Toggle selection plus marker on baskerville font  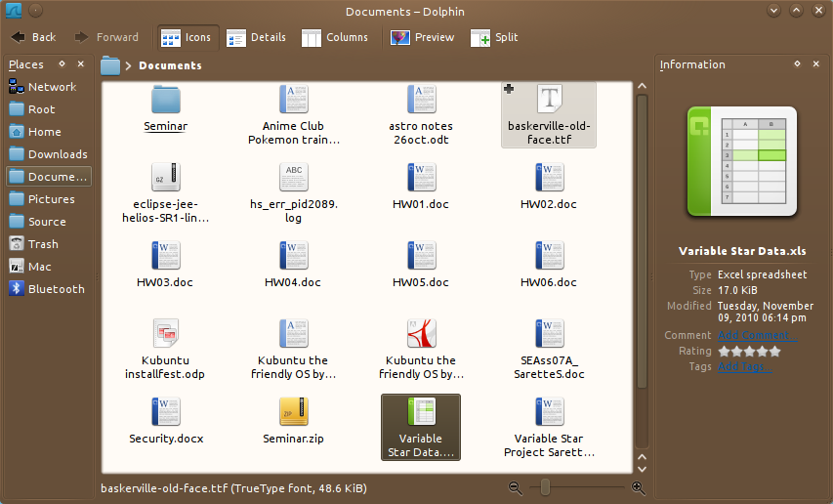click(x=509, y=89)
